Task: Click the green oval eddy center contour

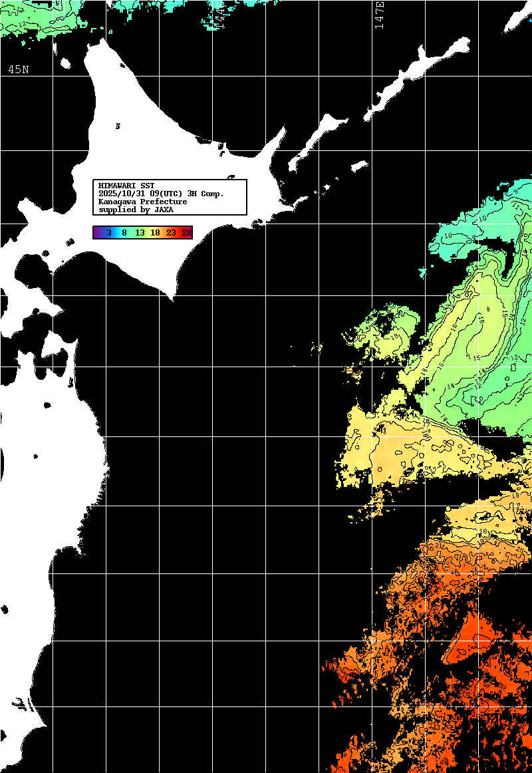Action: pos(475,339)
